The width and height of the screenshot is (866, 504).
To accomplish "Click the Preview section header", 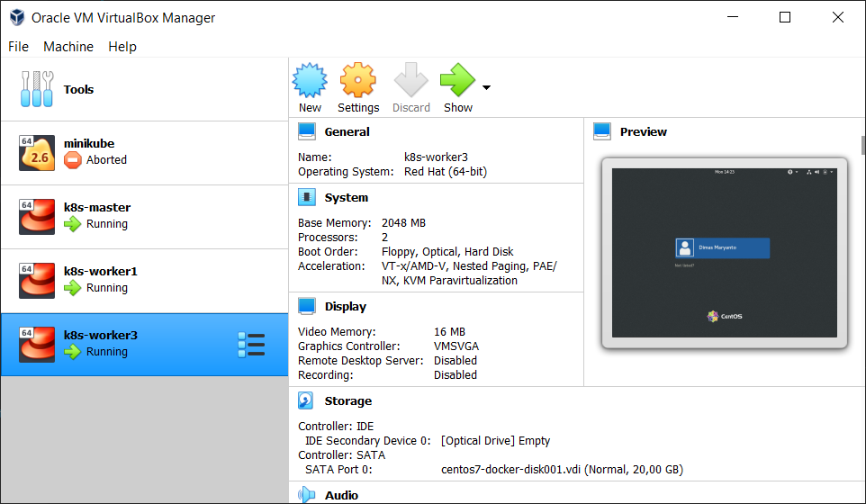I will (644, 132).
